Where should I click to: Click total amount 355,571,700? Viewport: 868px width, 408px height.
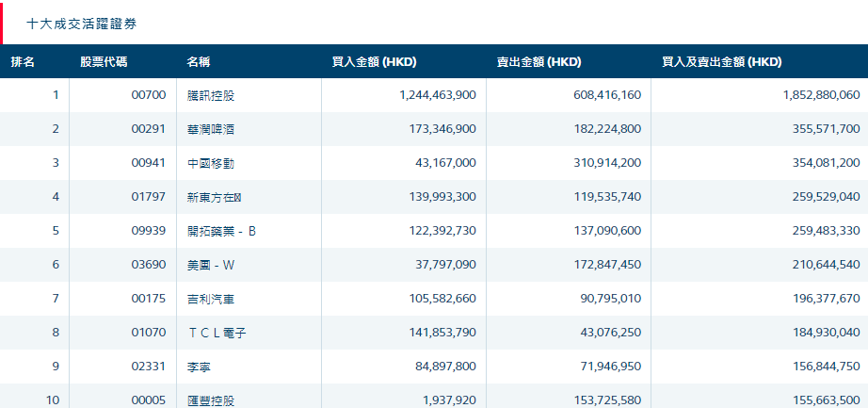click(826, 129)
